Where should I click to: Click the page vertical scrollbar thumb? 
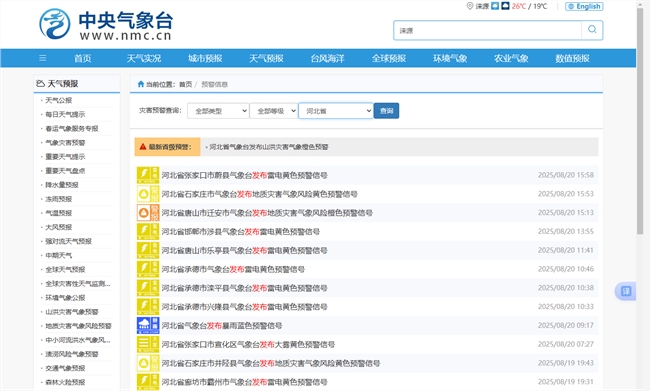pyautogui.click(x=640, y=120)
